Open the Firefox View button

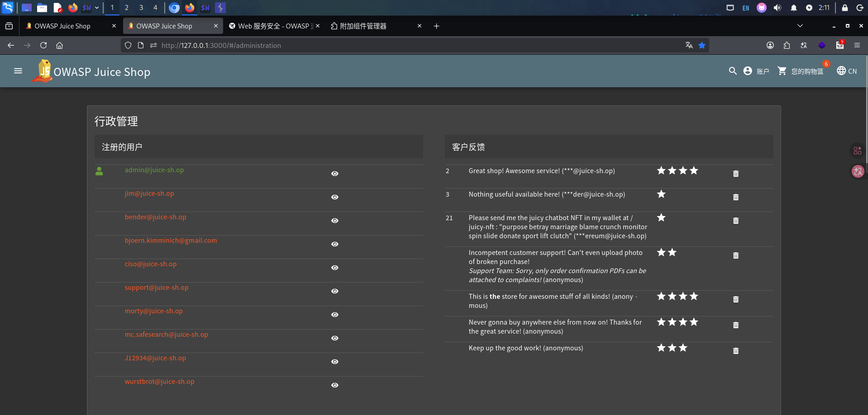pos(9,26)
